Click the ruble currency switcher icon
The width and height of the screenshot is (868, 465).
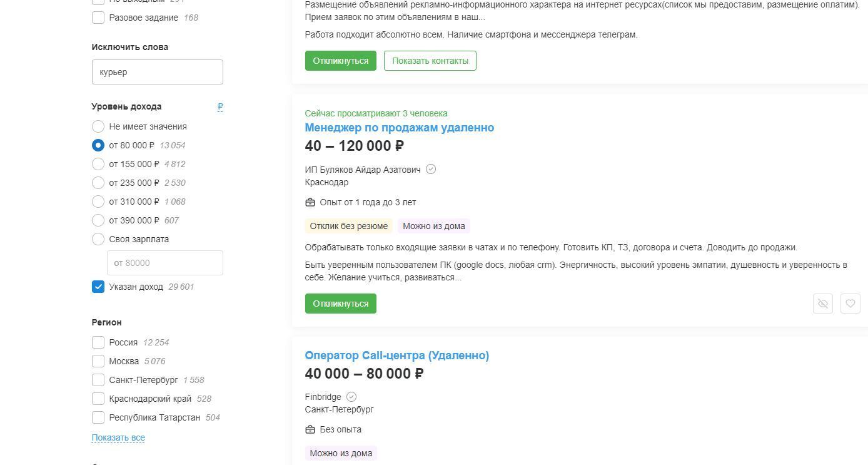[220, 107]
